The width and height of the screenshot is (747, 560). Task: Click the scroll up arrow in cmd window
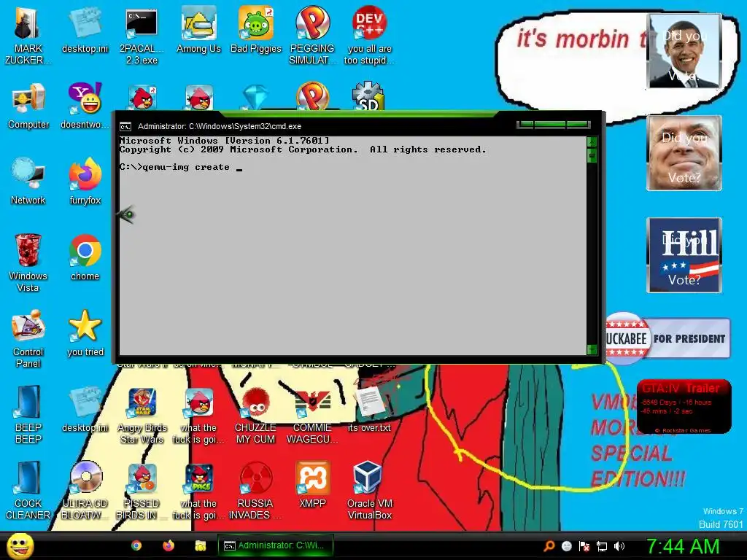[592, 141]
